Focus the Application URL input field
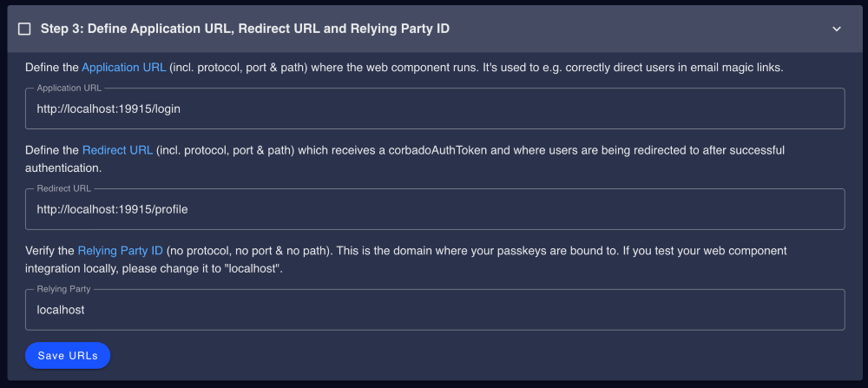 click(x=434, y=109)
